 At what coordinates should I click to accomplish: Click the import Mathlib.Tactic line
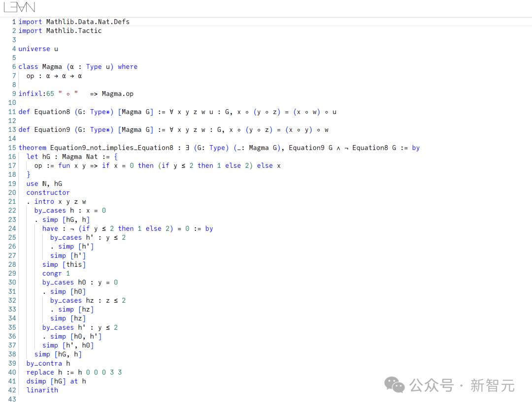click(x=60, y=31)
